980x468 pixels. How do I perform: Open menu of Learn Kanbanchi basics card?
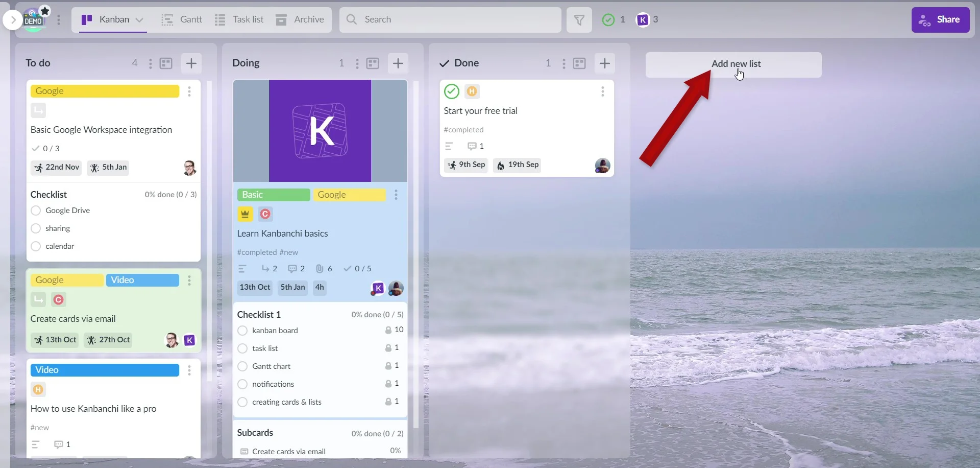pyautogui.click(x=396, y=195)
